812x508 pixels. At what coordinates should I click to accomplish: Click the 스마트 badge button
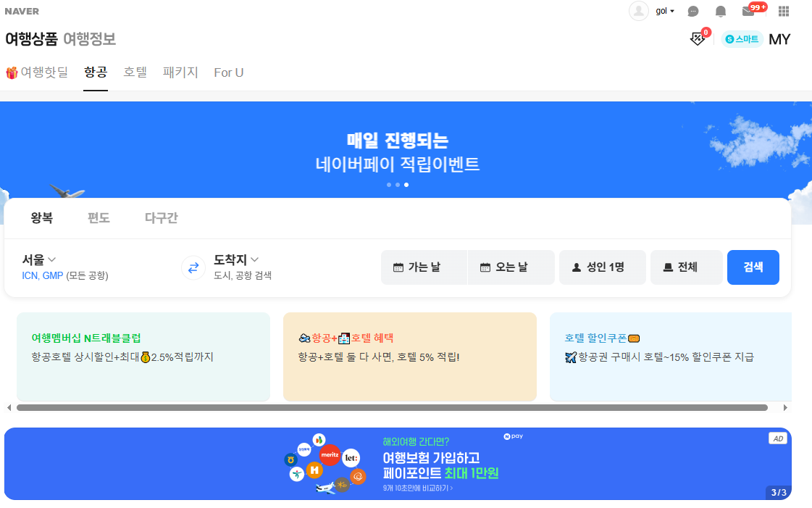coord(742,39)
